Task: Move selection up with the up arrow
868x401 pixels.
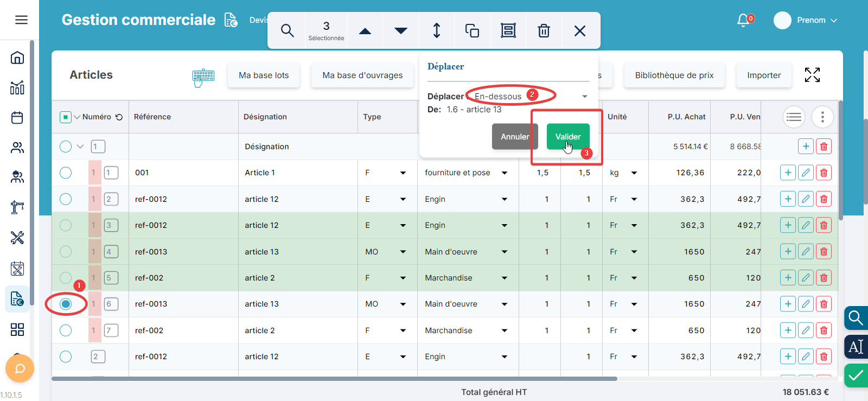Action: click(365, 31)
